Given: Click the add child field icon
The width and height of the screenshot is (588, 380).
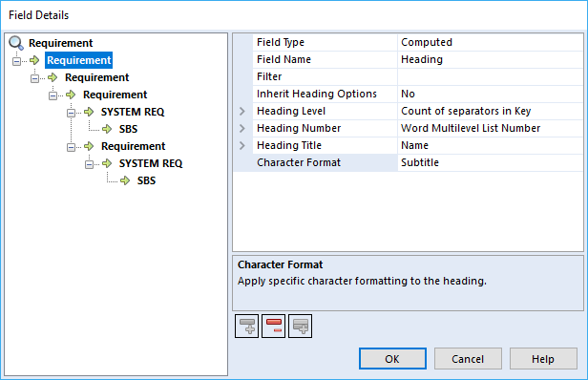Looking at the screenshot, I should click(300, 326).
